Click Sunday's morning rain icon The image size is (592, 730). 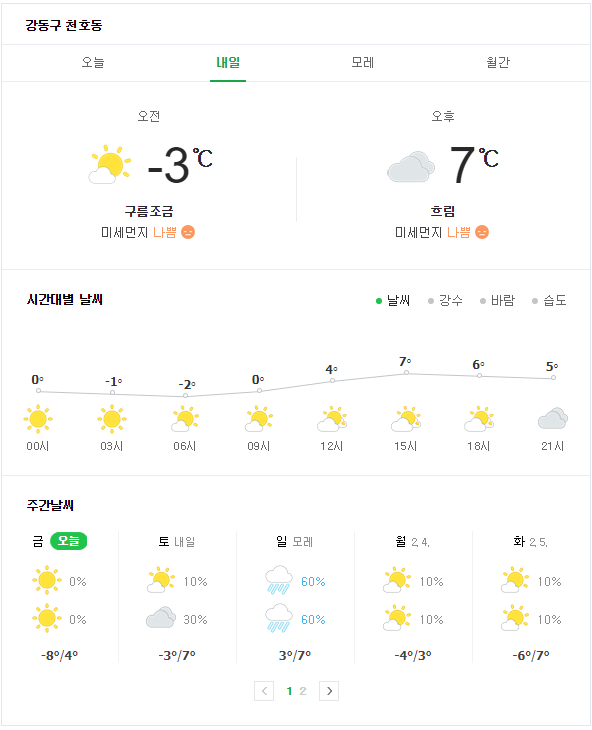tap(279, 580)
